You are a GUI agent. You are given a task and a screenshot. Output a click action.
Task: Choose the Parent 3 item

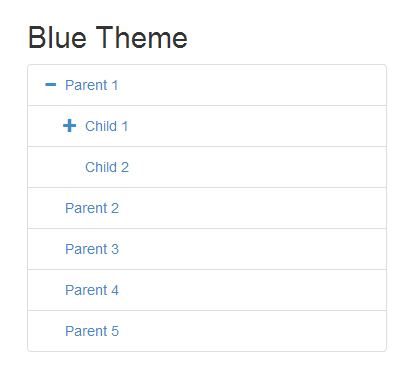click(x=92, y=249)
